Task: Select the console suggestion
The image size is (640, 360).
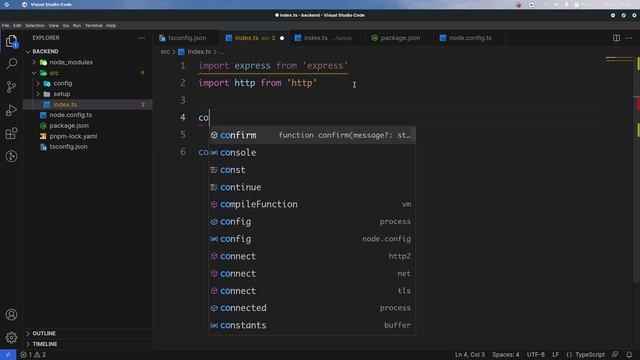Action: [x=312, y=153]
